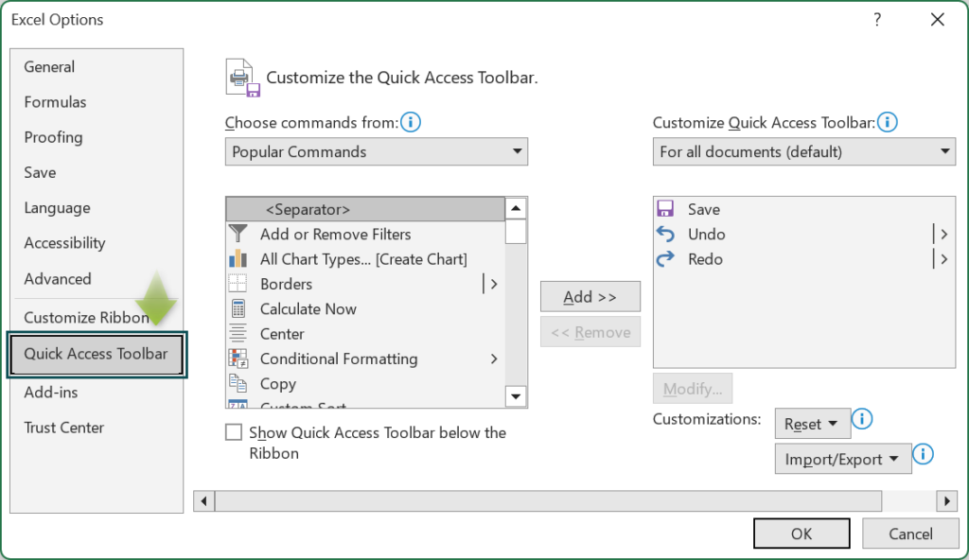Image resolution: width=969 pixels, height=560 pixels.
Task: Select the Add or Remove Filters text
Action: 336,235
